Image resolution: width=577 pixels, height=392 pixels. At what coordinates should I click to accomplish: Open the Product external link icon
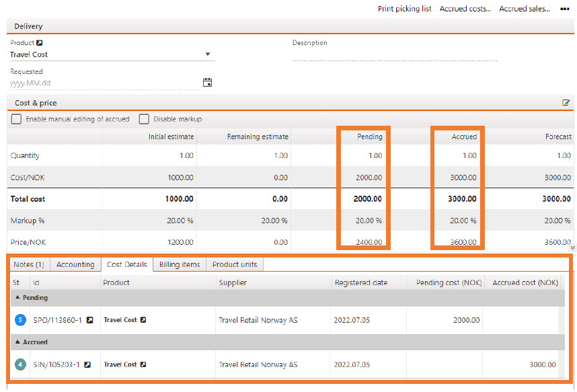point(40,43)
